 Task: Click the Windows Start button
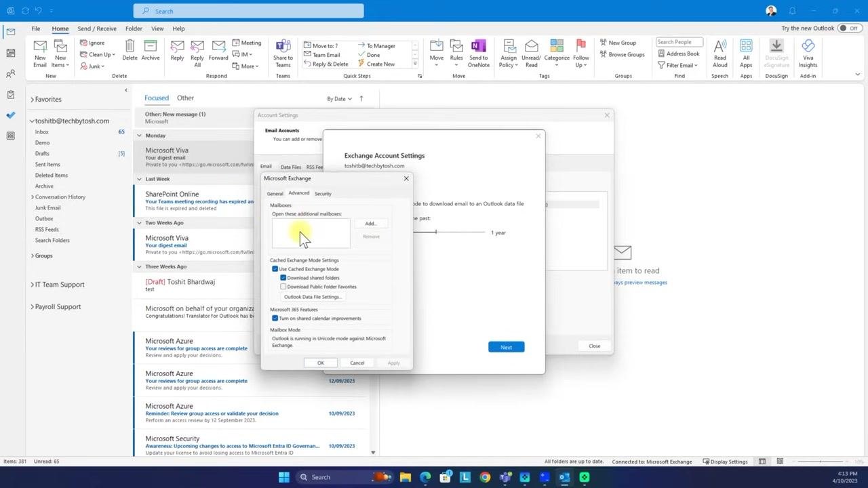tap(283, 477)
